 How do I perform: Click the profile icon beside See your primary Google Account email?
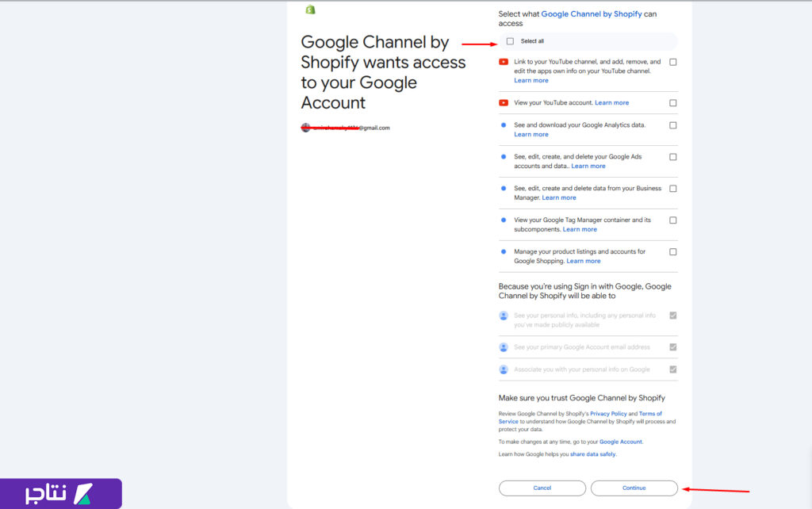tap(504, 347)
